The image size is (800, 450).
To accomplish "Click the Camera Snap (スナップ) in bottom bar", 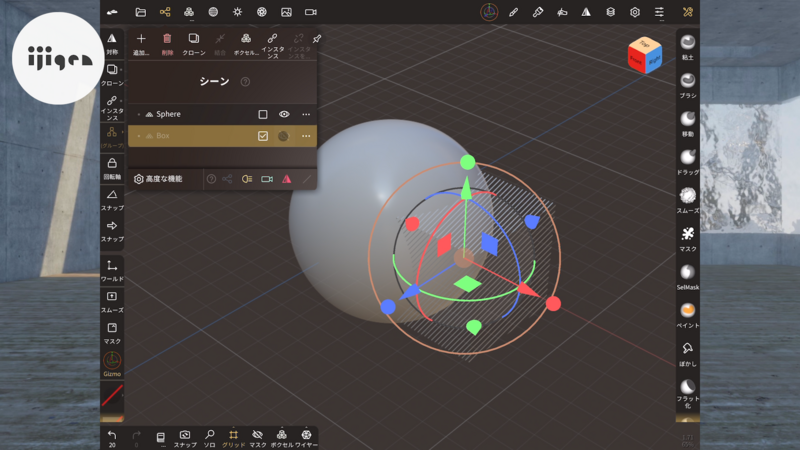I will (185, 438).
